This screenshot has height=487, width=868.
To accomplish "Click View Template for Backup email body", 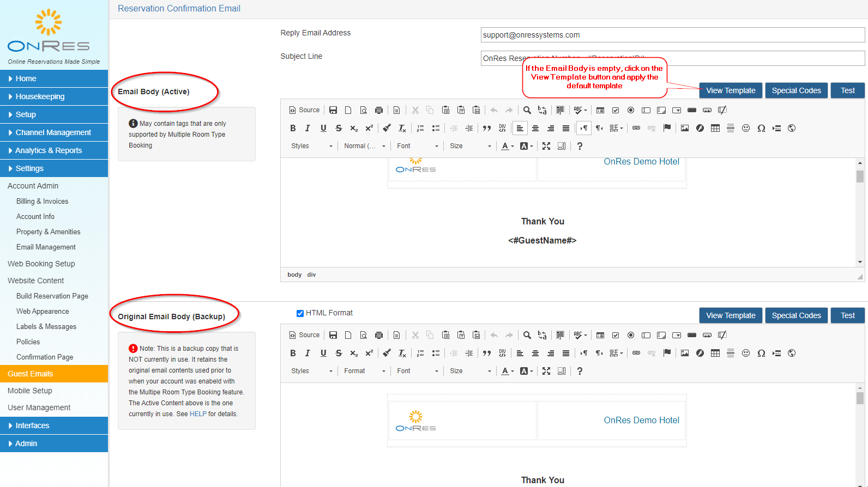I will 731,315.
